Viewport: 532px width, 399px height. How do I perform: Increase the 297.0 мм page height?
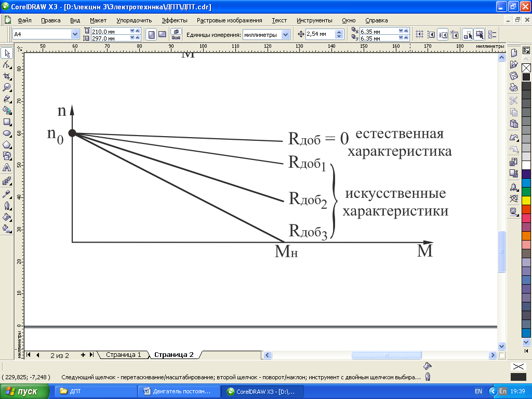pos(137,37)
